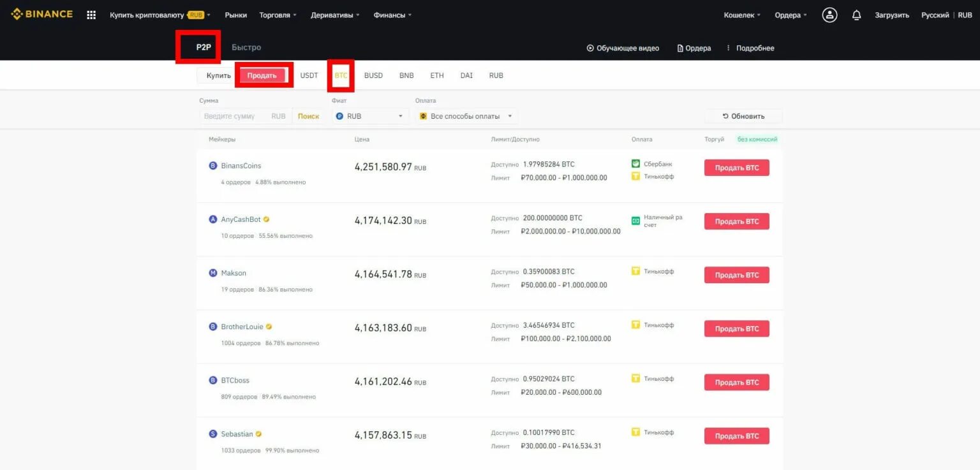
Task: Click the payment methods icon in Оплата field
Action: (423, 116)
